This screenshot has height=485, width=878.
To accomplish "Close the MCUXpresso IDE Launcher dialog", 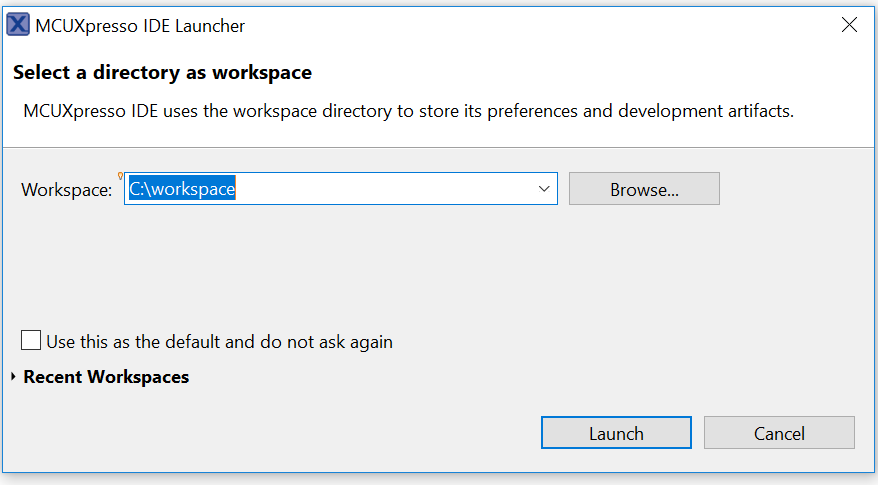I will pos(849,25).
